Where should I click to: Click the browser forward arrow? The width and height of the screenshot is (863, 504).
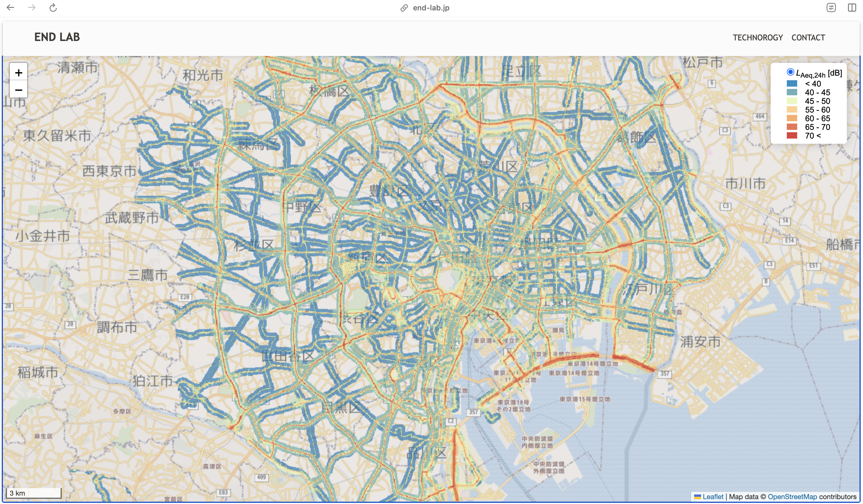click(x=31, y=8)
